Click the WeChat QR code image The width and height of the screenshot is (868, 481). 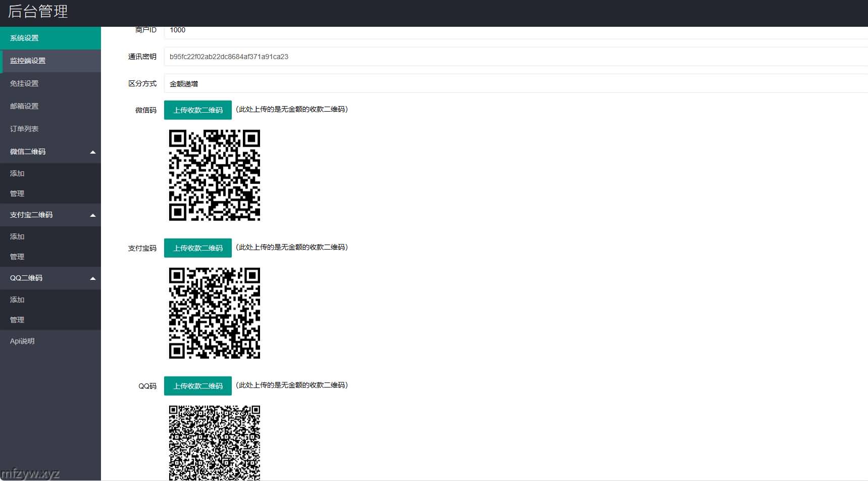(215, 175)
